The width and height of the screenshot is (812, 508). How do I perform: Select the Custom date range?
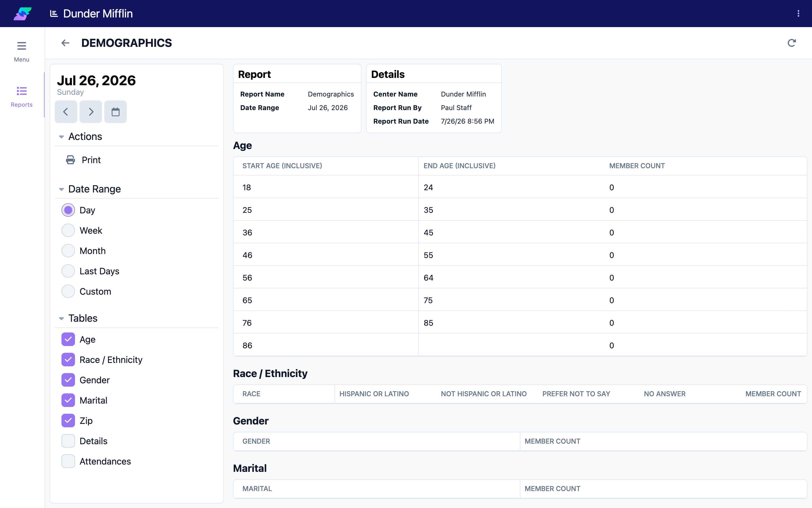click(68, 291)
